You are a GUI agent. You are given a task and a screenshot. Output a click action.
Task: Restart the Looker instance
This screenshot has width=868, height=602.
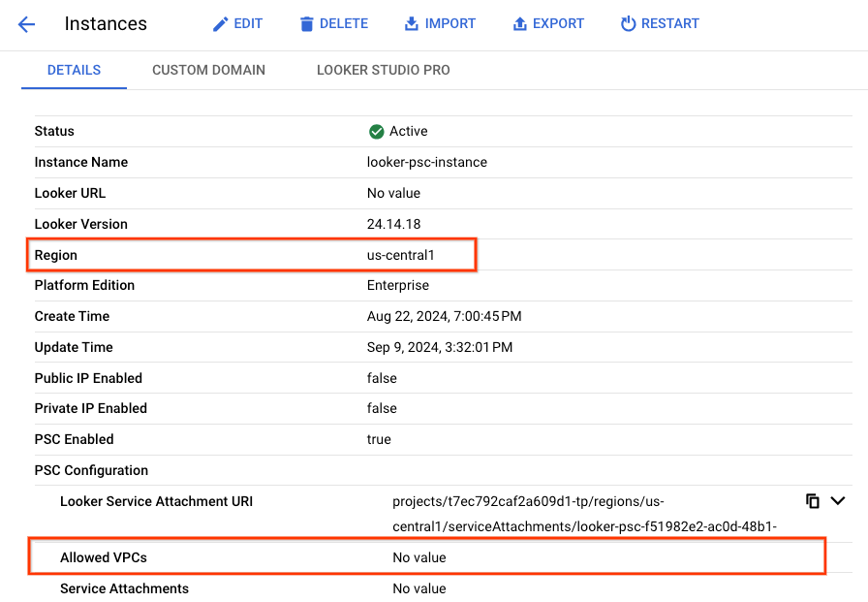[659, 23]
